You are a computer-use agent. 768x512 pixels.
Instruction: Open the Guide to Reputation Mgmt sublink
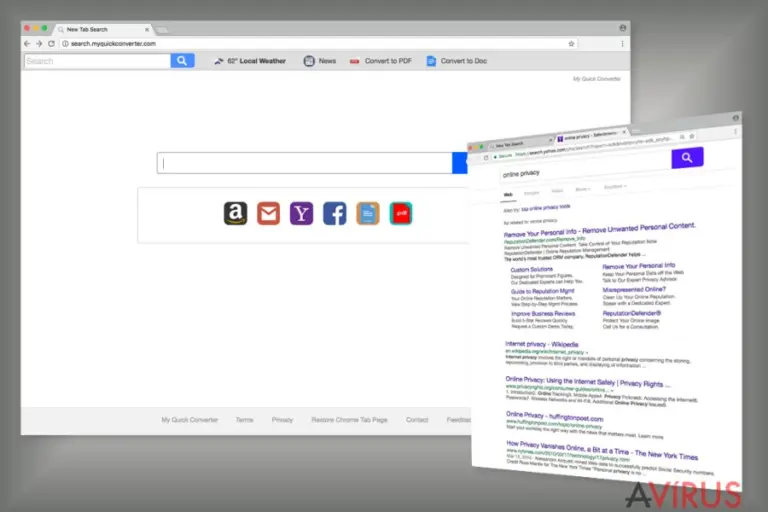pyautogui.click(x=543, y=291)
